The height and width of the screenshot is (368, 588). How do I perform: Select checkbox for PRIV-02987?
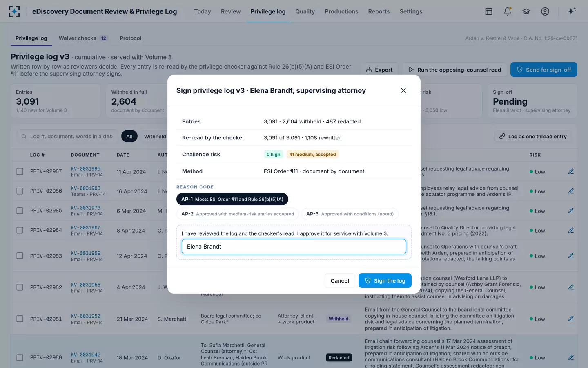point(20,171)
